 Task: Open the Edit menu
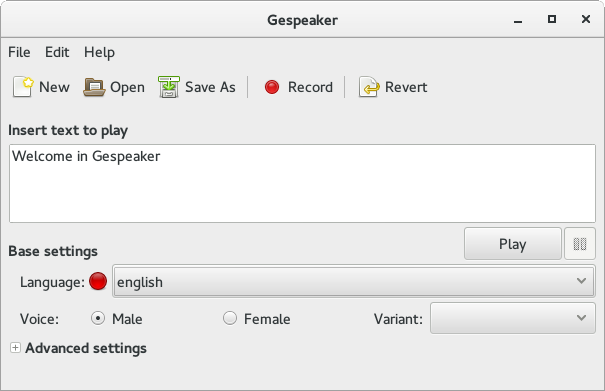click(x=57, y=52)
